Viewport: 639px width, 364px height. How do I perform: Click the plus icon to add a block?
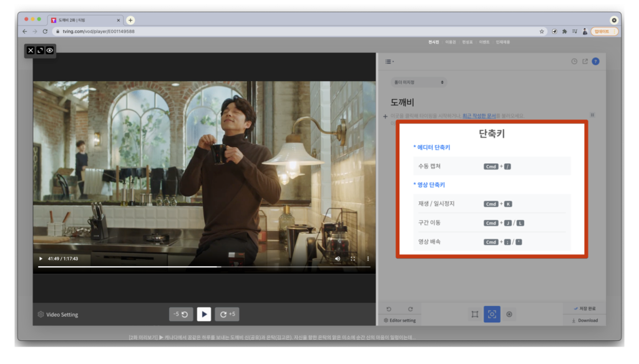385,117
